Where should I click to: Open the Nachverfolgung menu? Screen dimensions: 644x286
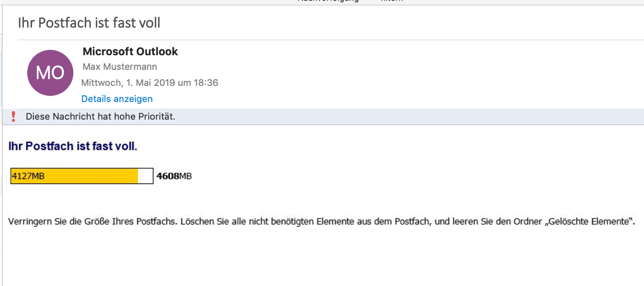(x=327, y=1)
